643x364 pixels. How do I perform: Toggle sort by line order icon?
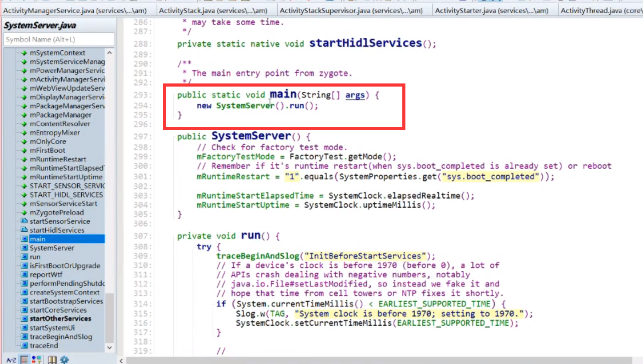pos(24,360)
